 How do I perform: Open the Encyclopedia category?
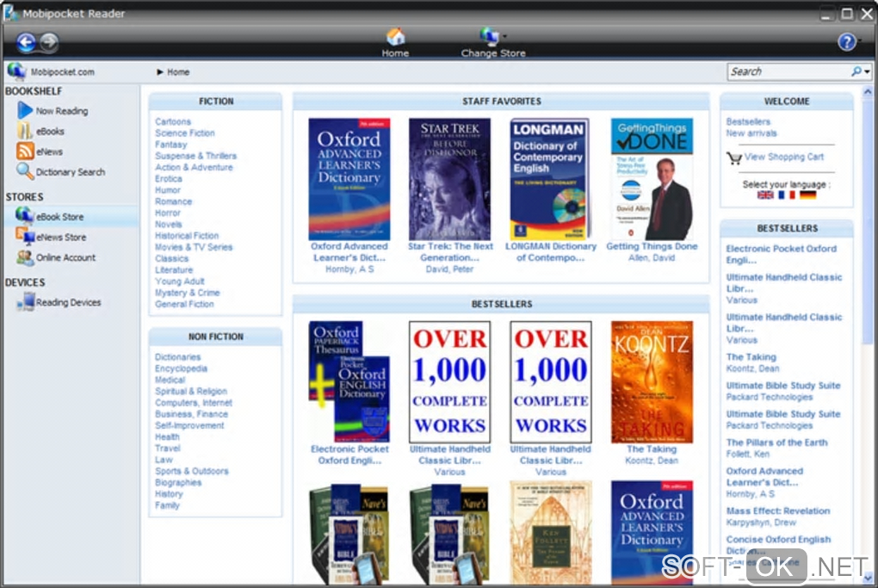(x=181, y=368)
